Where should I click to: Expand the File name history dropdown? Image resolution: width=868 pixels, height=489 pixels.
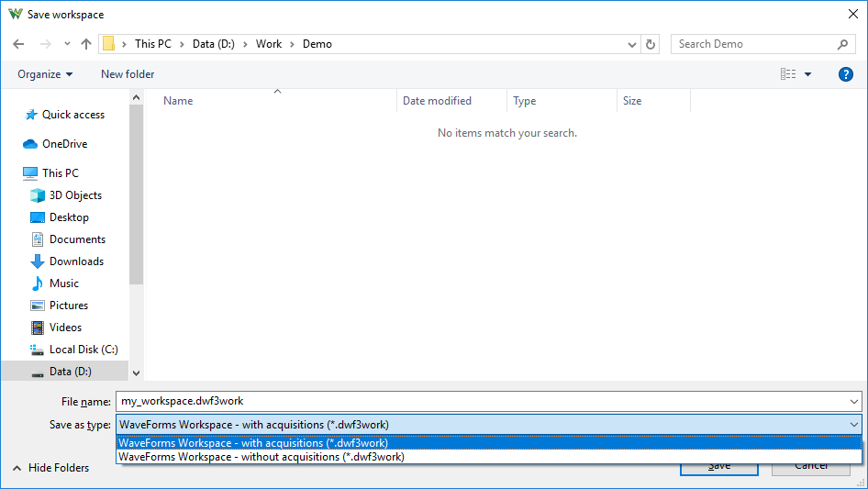[854, 402]
